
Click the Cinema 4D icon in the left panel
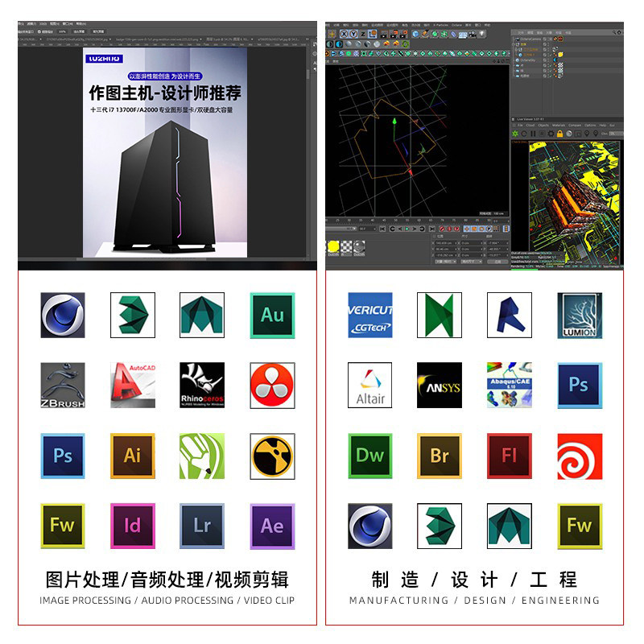(63, 315)
